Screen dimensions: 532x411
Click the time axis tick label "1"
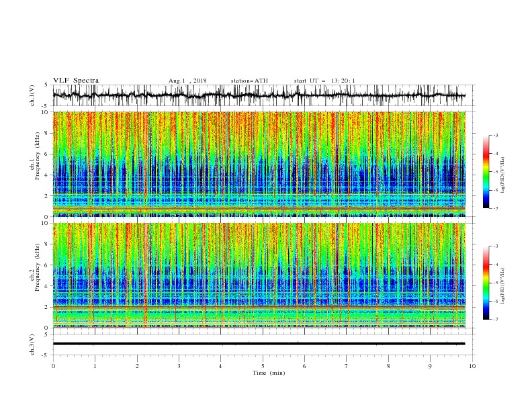(x=95, y=366)
